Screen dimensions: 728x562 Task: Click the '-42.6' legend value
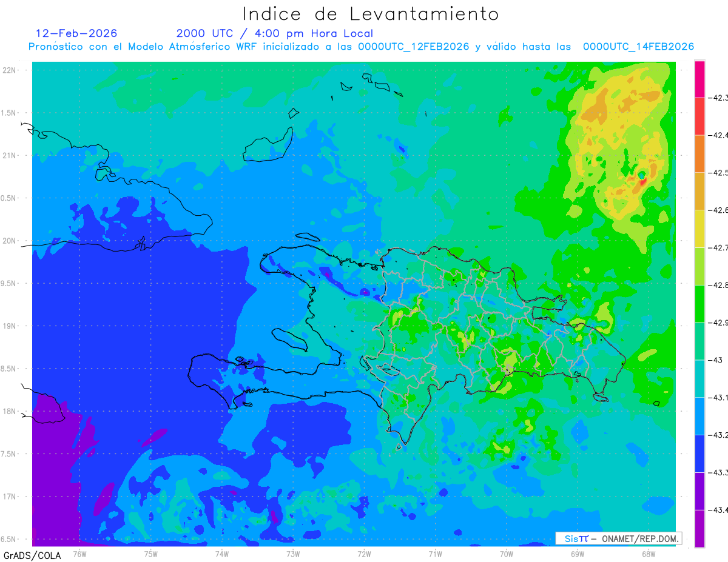coord(719,210)
